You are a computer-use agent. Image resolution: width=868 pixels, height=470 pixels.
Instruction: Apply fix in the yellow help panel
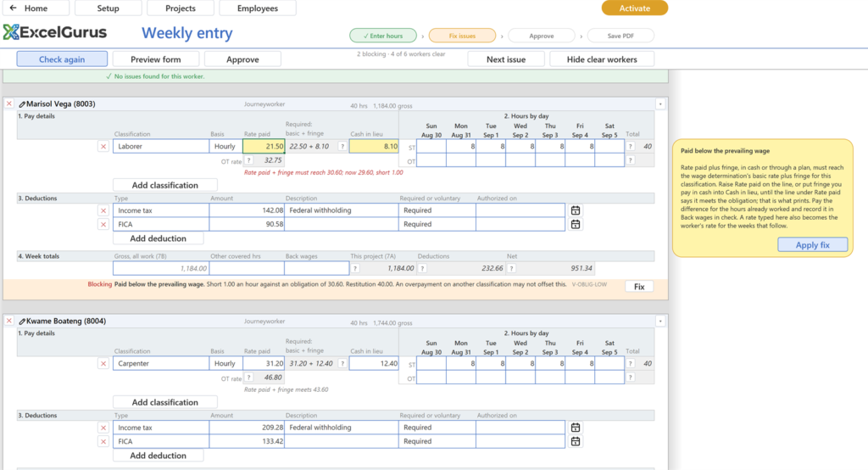click(x=813, y=245)
